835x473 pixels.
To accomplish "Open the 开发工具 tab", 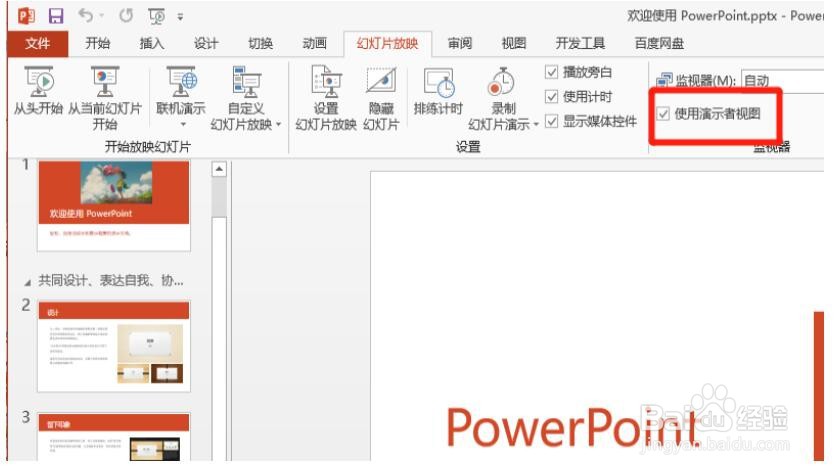I will click(x=580, y=43).
